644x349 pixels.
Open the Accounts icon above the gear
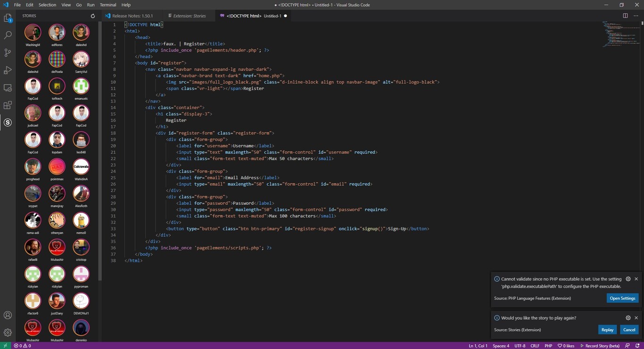coord(7,316)
